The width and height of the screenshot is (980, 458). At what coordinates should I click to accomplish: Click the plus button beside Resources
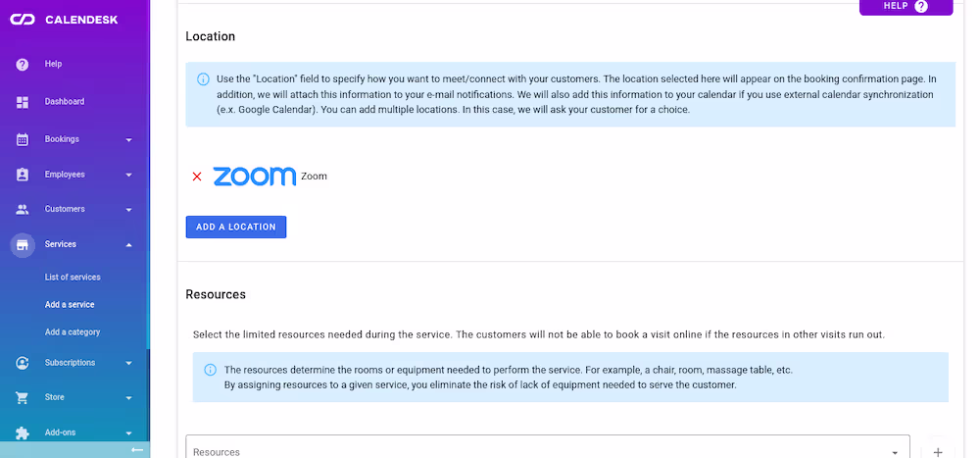pos(938,451)
